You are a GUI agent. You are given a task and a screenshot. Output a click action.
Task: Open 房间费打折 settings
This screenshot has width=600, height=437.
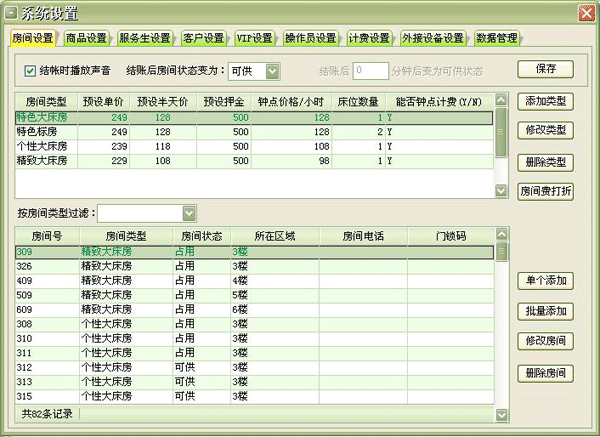[x=545, y=192]
